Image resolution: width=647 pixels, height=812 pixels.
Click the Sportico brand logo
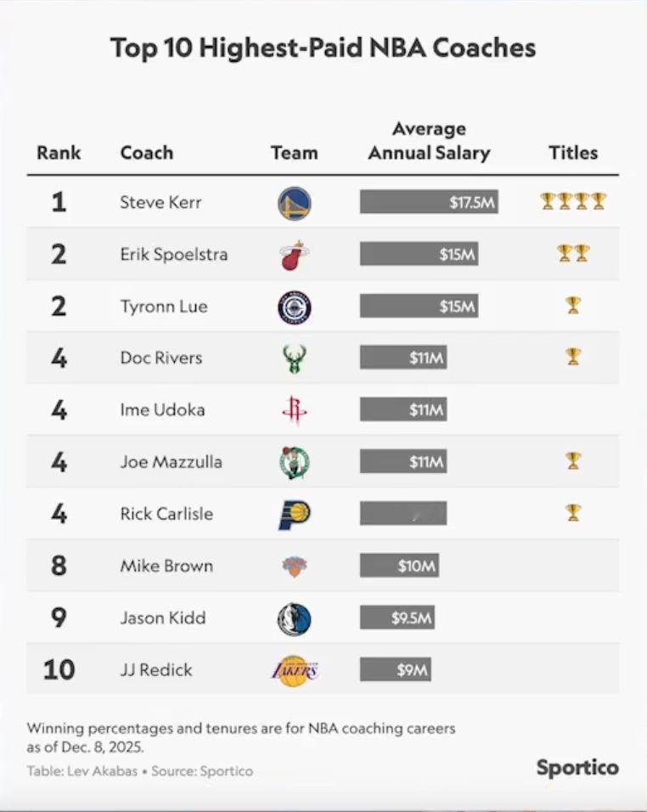coord(577,767)
